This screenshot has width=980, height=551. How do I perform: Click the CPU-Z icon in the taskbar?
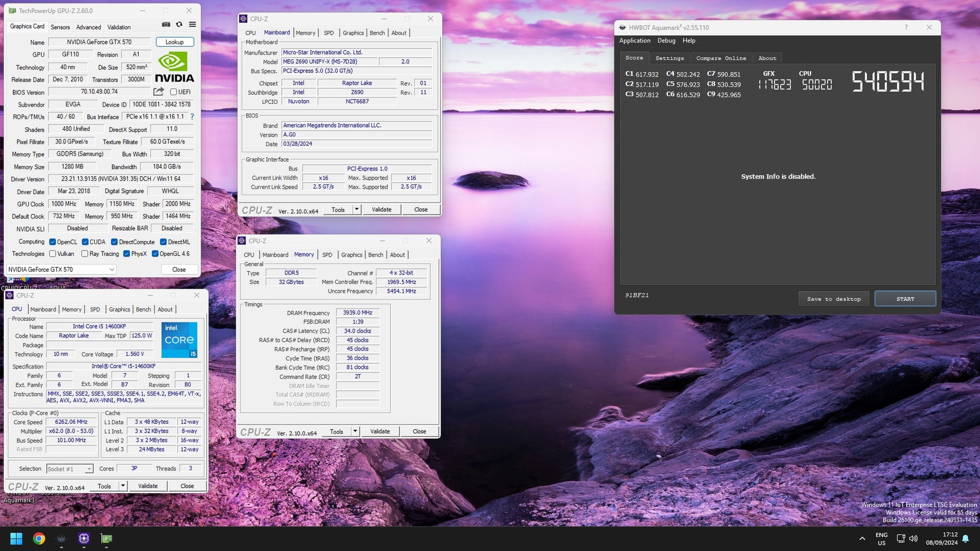pos(84,539)
